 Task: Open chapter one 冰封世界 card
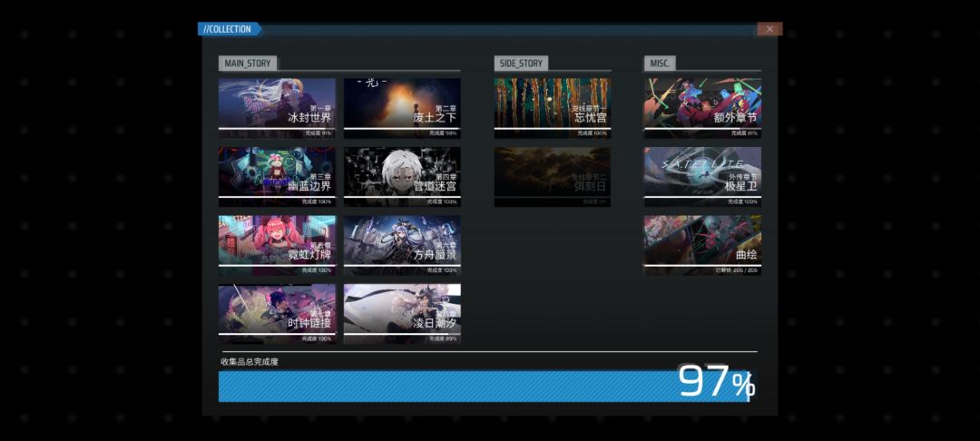(x=277, y=108)
